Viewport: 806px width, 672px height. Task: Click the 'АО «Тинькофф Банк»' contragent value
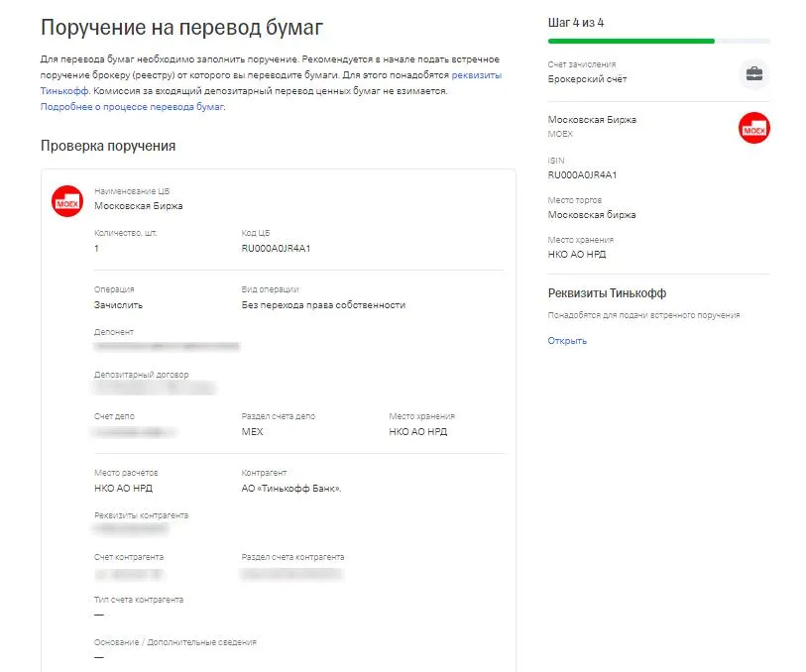point(291,489)
